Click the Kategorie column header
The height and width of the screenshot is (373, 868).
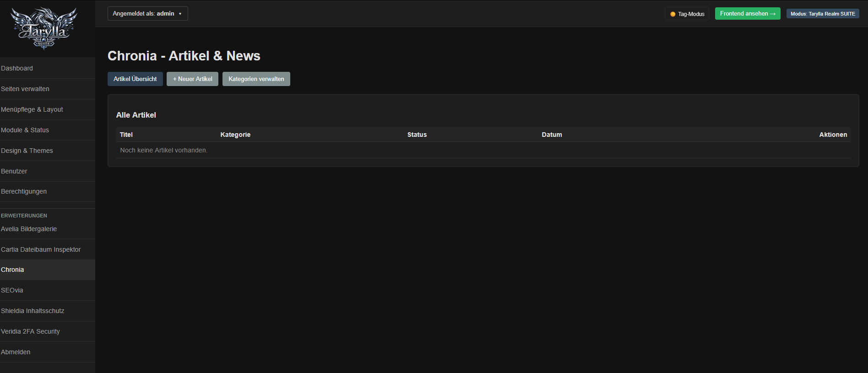click(x=235, y=135)
